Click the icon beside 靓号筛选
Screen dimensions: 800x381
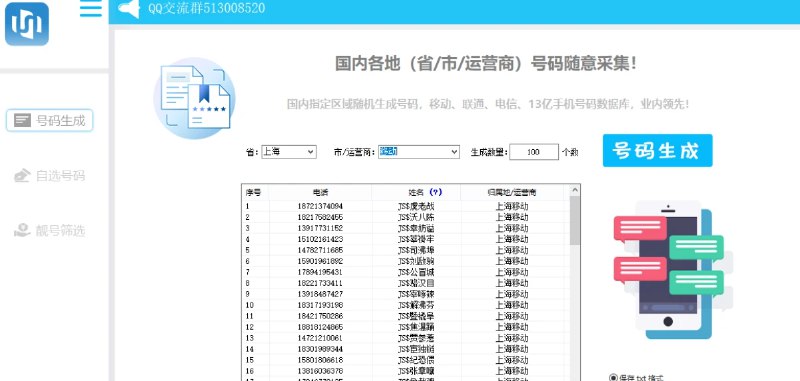pyautogui.click(x=22, y=231)
